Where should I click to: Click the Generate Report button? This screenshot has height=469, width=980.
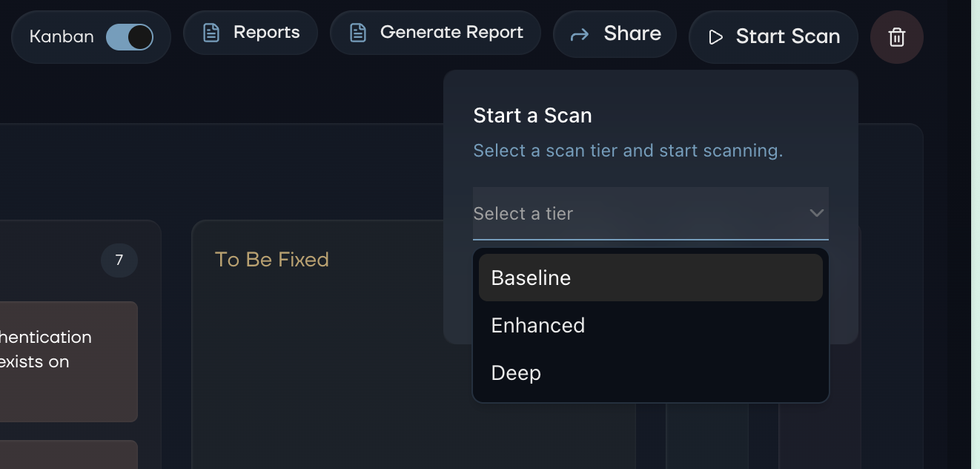point(435,33)
